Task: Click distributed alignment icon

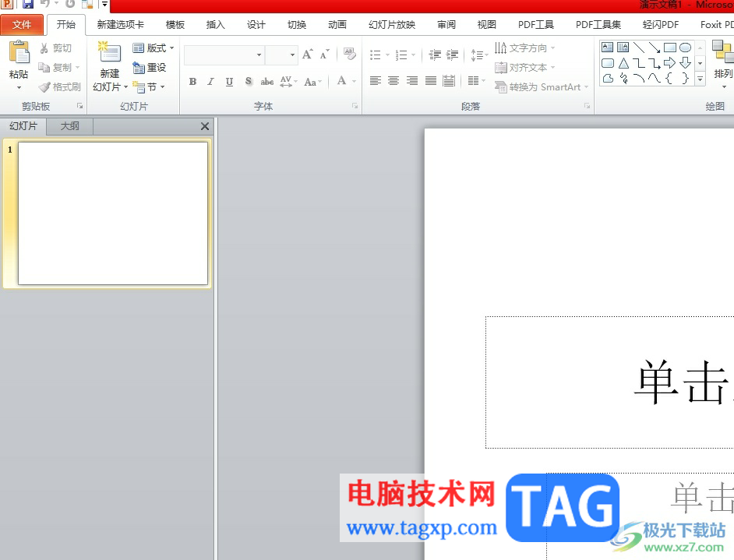Action: pos(449,81)
